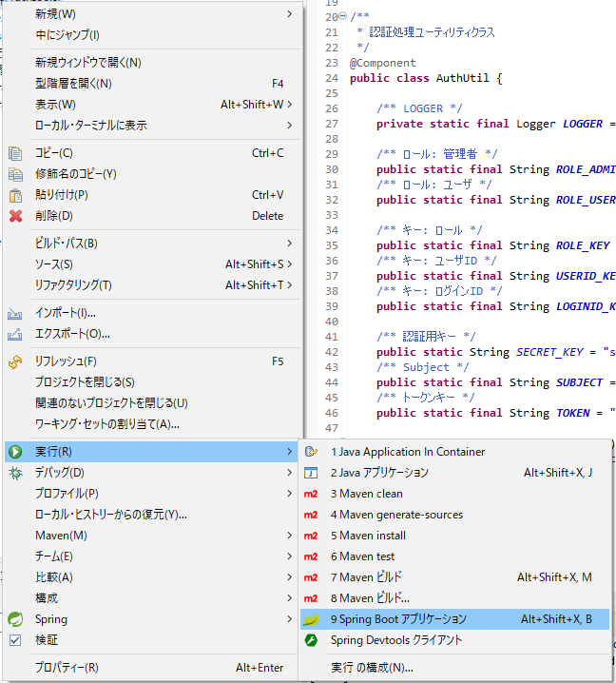Image resolution: width=616 pixels, height=683 pixels.
Task: Toggle the 検証 checkbox
Action: coord(15,640)
